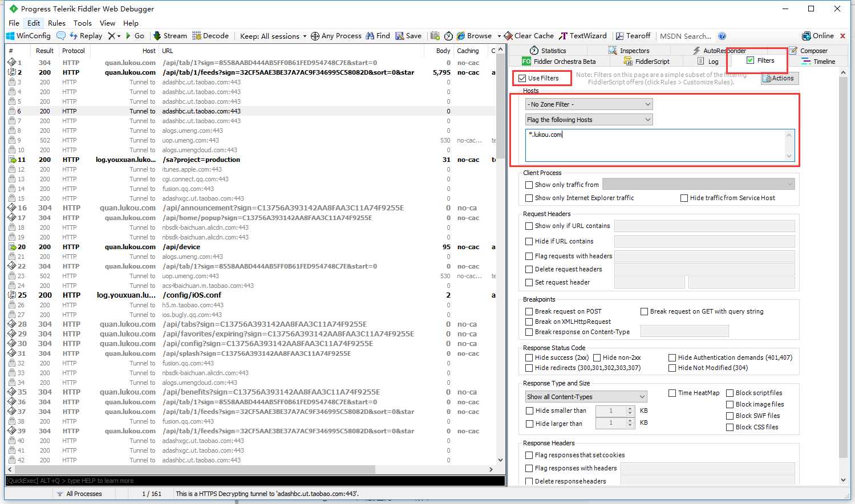Check Hide if URL contains
The height and width of the screenshot is (504, 855).
(529, 241)
